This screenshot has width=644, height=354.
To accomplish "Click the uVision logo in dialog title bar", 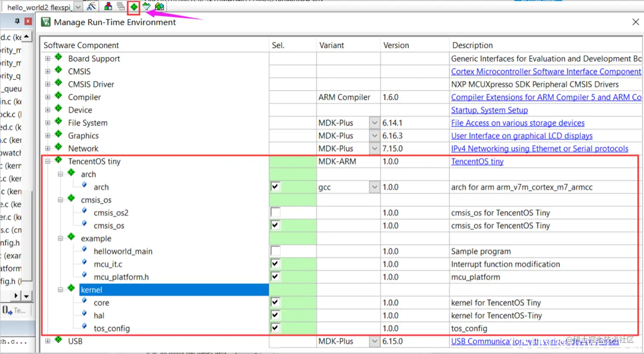I will [46, 22].
